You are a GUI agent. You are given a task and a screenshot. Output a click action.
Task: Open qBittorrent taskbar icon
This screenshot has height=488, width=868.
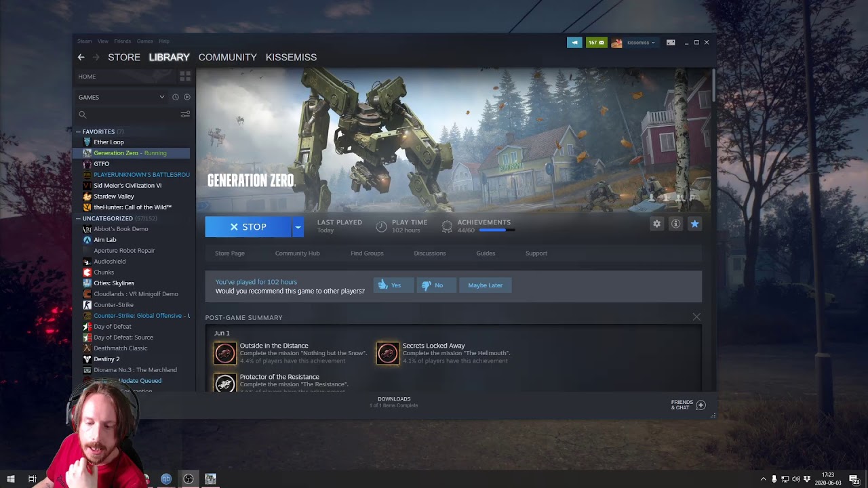(x=166, y=479)
